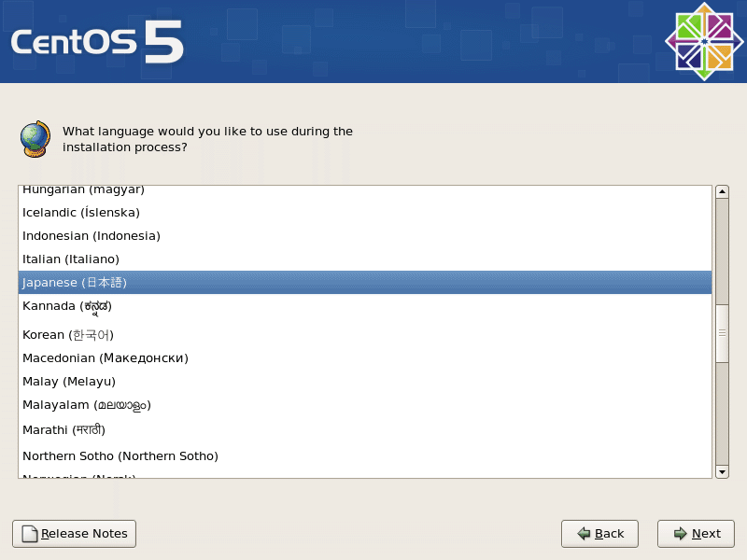Choose Macedonian (Македонски)
The width and height of the screenshot is (747, 560).
tap(365, 358)
